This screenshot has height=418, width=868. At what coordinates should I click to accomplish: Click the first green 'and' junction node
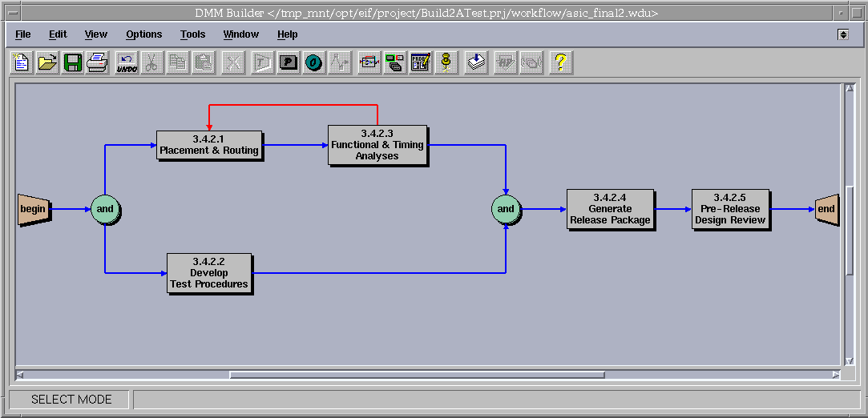click(105, 209)
